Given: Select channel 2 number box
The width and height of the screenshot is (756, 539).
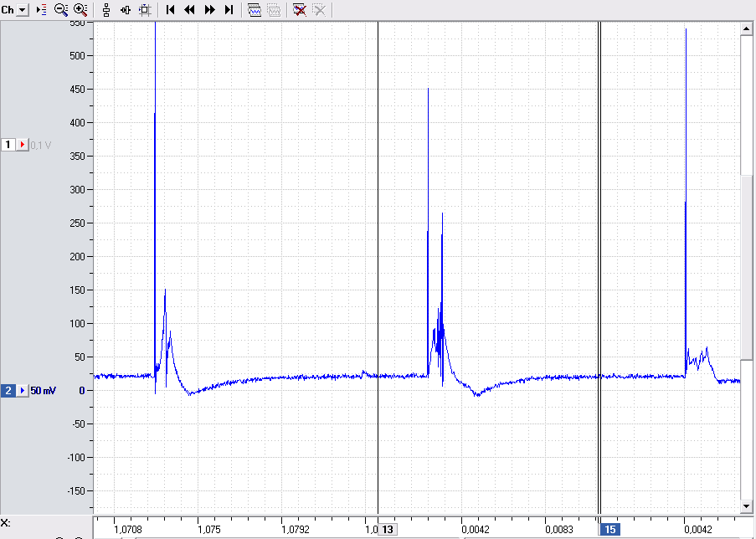Looking at the screenshot, I should click(x=8, y=391).
